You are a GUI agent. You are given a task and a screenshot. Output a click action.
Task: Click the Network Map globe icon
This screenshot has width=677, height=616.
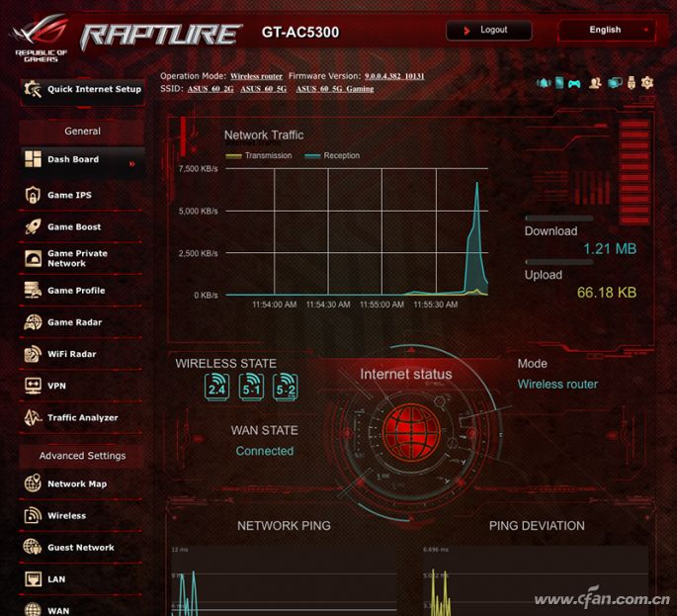pyautogui.click(x=33, y=484)
